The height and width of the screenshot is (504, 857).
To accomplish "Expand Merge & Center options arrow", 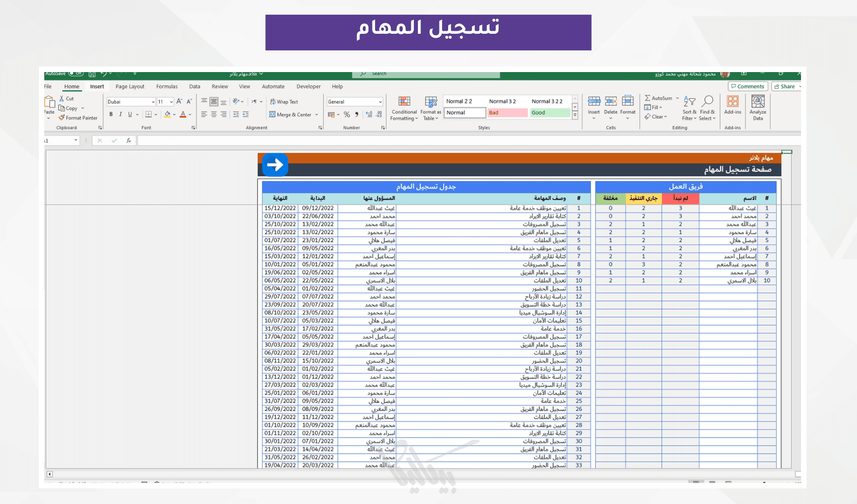I will pyautogui.click(x=317, y=114).
